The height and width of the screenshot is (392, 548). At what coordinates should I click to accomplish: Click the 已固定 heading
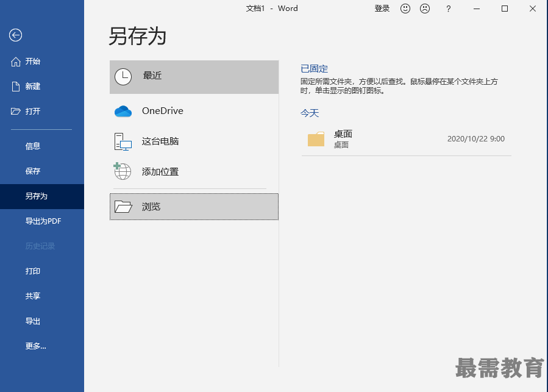click(x=314, y=68)
